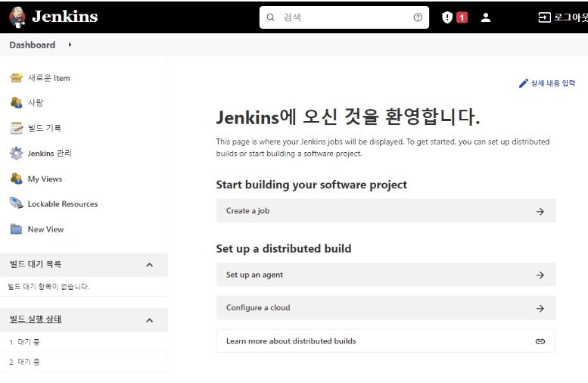Collapse the 빌드 실행 상태 panel chevron
The height and width of the screenshot is (383, 588).
(150, 320)
